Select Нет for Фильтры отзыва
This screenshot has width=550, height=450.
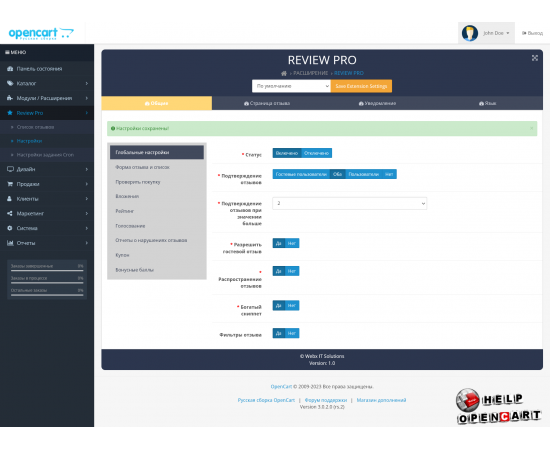click(292, 333)
